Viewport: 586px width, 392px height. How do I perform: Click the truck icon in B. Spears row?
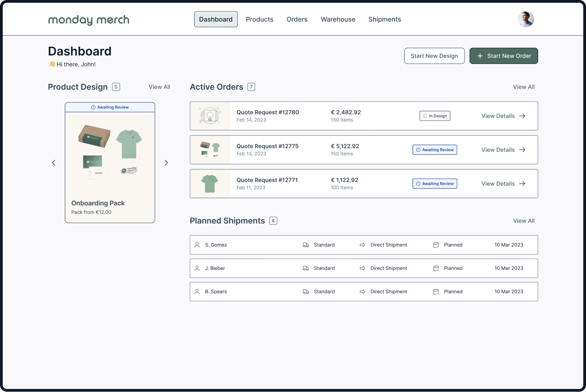pos(306,292)
